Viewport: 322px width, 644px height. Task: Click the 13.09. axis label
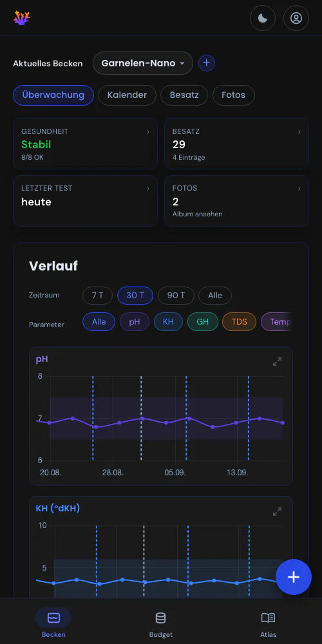[238, 473]
